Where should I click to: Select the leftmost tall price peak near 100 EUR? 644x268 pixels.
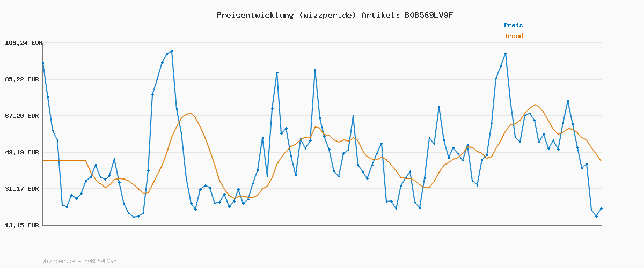pos(172,51)
